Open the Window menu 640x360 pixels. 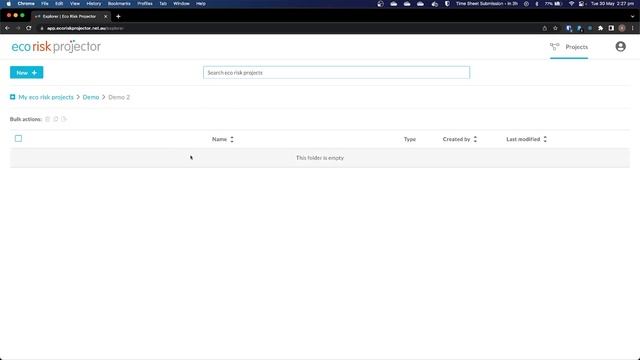click(x=181, y=4)
